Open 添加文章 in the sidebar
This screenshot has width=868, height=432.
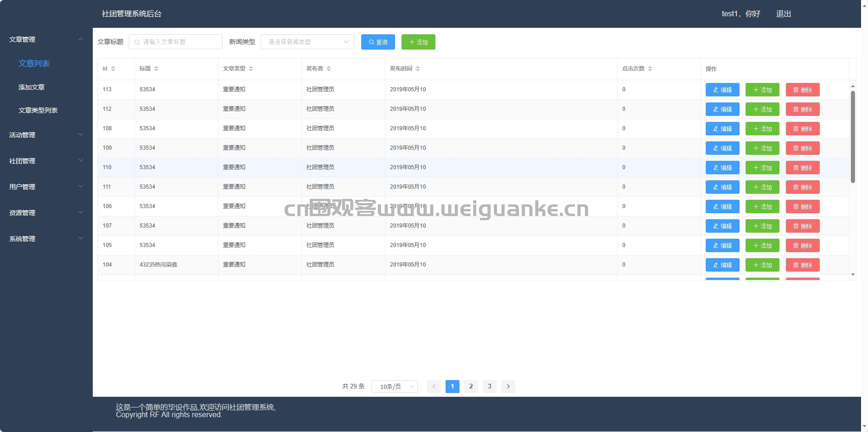(32, 87)
